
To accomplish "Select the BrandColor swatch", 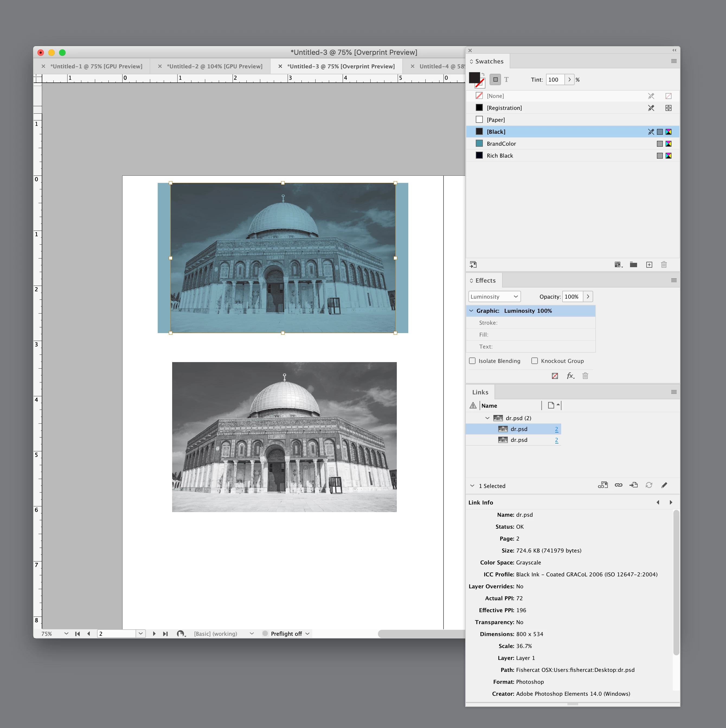I will point(501,143).
